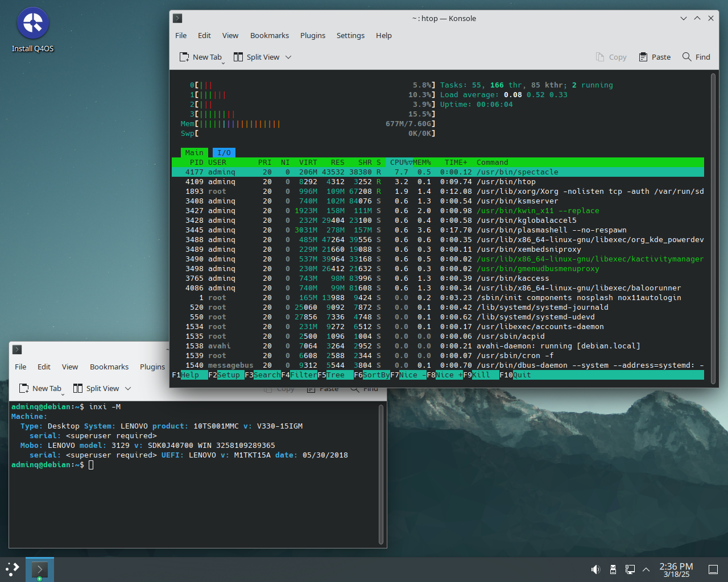
Task: Click the Find button in htop Konsole
Action: [696, 57]
